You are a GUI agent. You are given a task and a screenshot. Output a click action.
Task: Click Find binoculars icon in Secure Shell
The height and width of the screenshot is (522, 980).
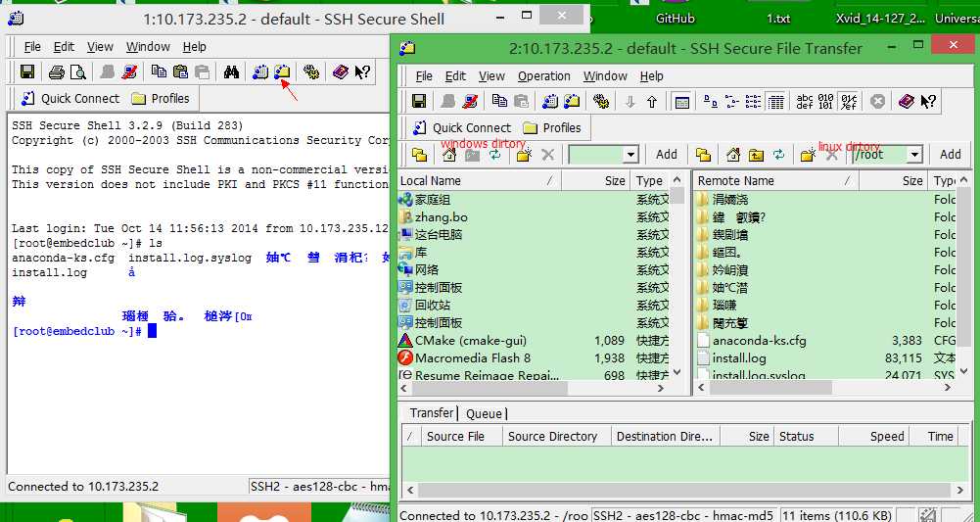231,71
